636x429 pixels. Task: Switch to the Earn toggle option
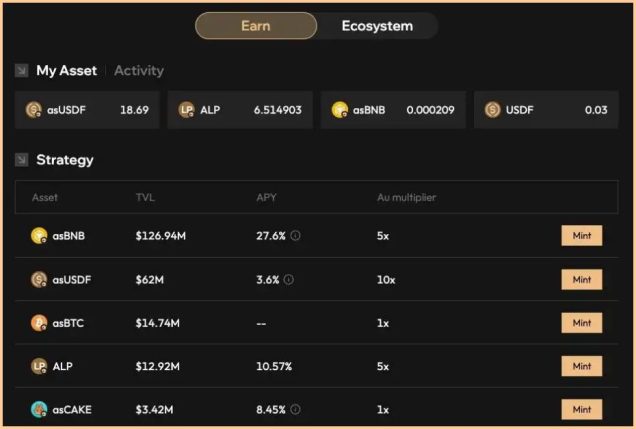(256, 26)
